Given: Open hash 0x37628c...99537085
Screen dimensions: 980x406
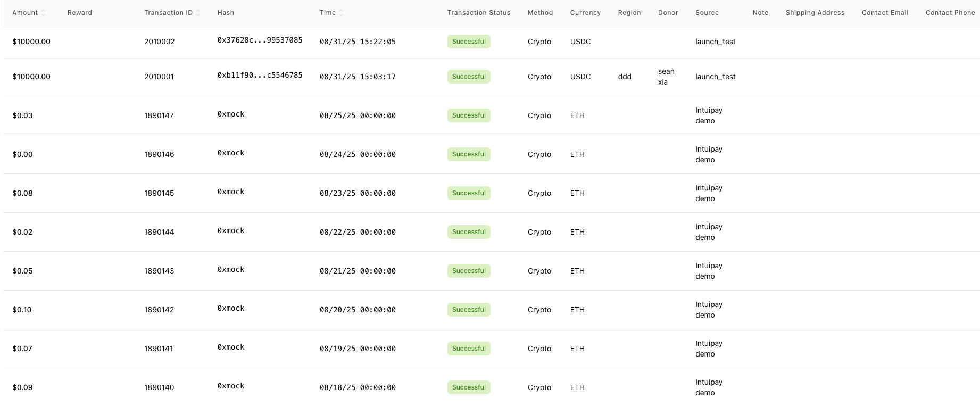Looking at the screenshot, I should (x=260, y=40).
